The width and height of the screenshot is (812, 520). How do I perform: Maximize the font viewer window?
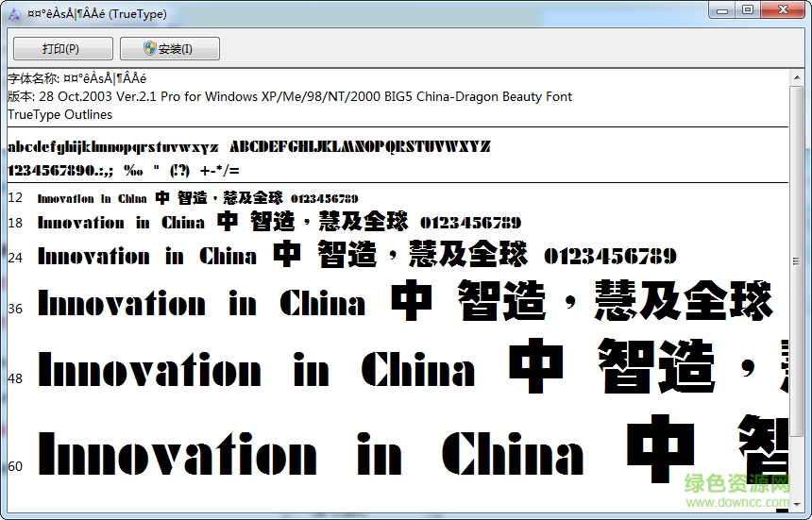pos(748,9)
